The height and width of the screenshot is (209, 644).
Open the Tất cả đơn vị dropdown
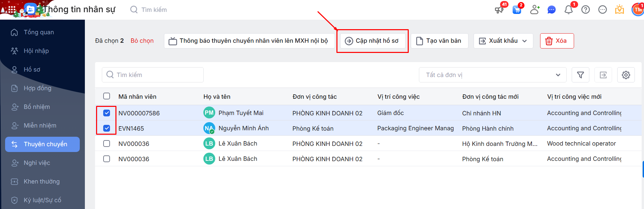pos(493,75)
